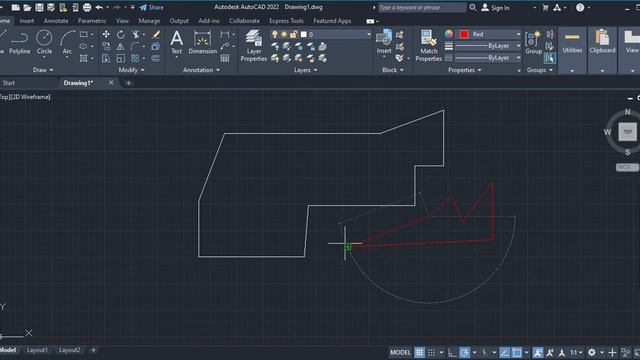Activate the Fillet modify tool

click(x=135, y=46)
